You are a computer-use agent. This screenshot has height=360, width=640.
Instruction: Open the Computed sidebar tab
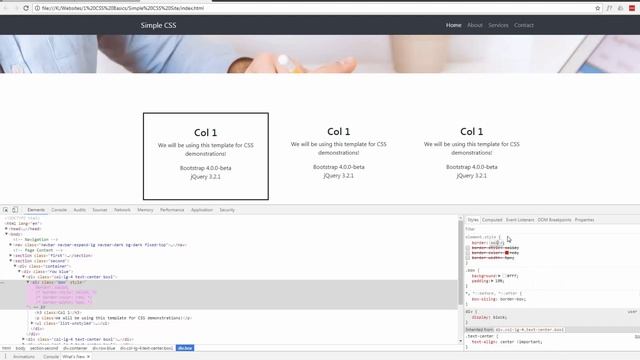tap(492, 220)
